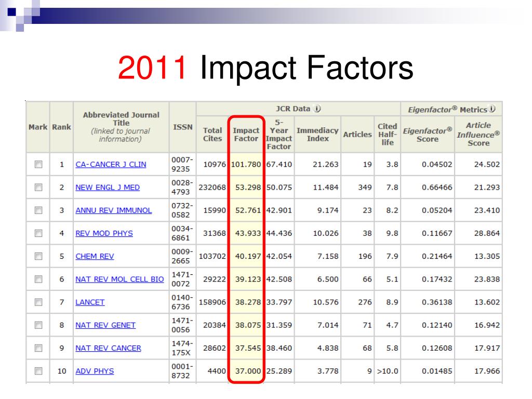Click the Immediacy Index column header
The image size is (532, 399).
pyautogui.click(x=317, y=135)
